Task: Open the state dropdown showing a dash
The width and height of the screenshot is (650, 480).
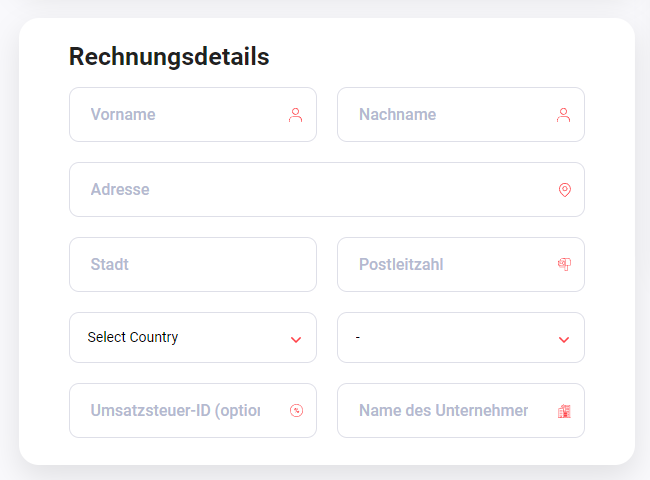Action: [x=461, y=337]
